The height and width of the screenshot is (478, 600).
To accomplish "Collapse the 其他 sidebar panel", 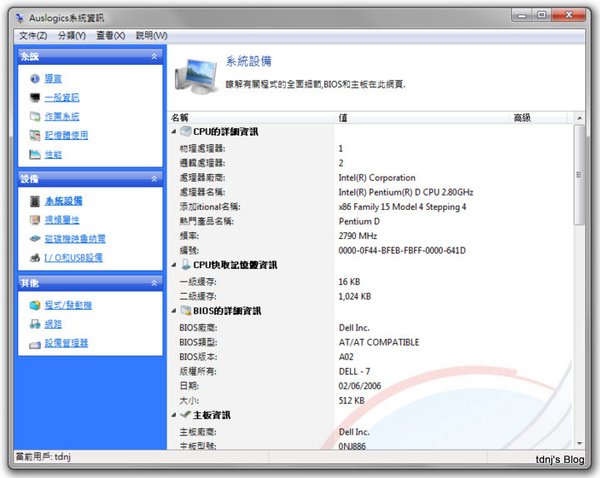I will (154, 283).
